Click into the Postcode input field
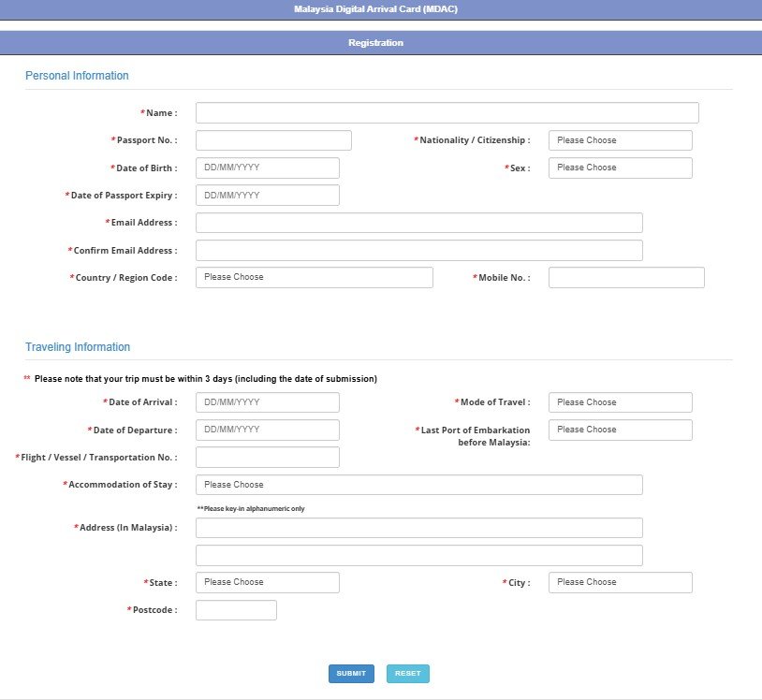762x700 pixels. [x=236, y=609]
